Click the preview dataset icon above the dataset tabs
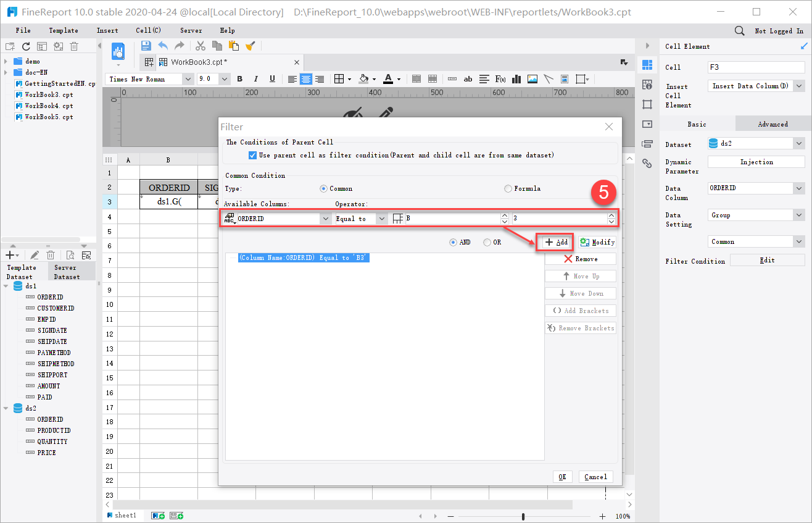The height and width of the screenshot is (523, 812). [x=70, y=255]
